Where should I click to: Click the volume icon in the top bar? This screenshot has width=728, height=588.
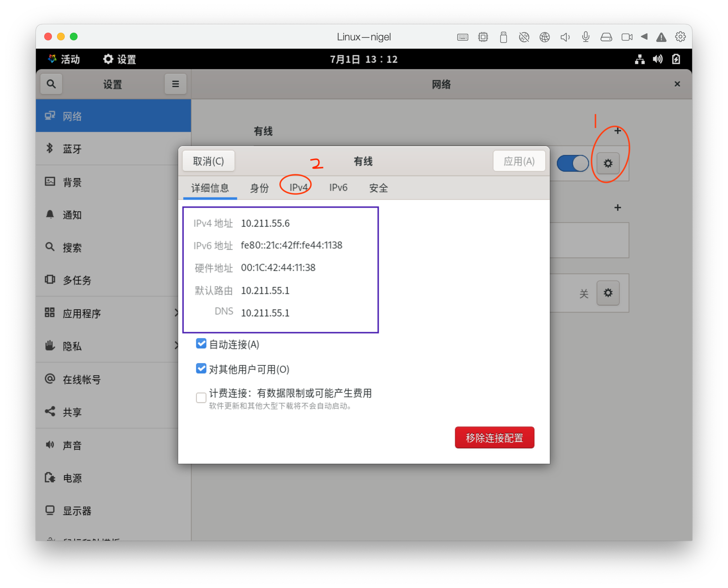click(658, 59)
